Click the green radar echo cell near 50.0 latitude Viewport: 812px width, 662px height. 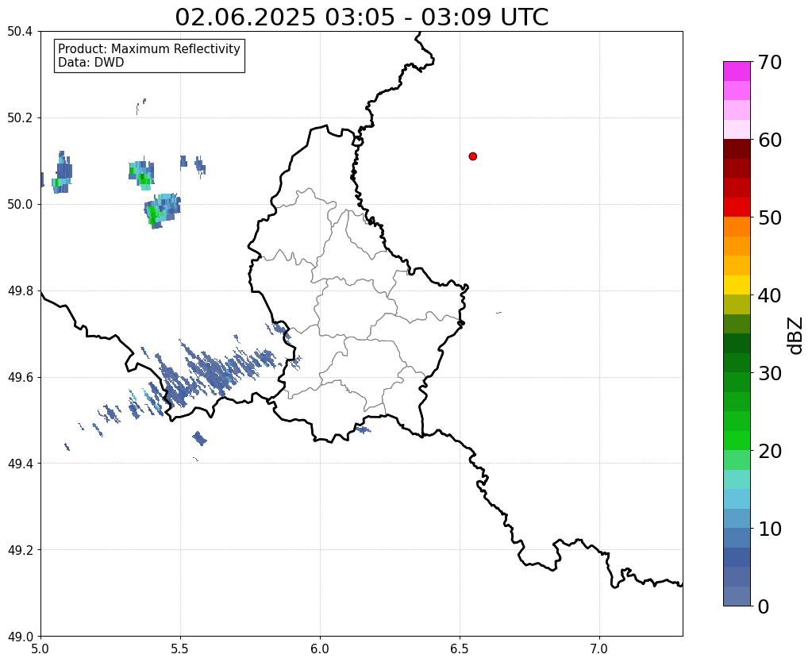click(162, 210)
